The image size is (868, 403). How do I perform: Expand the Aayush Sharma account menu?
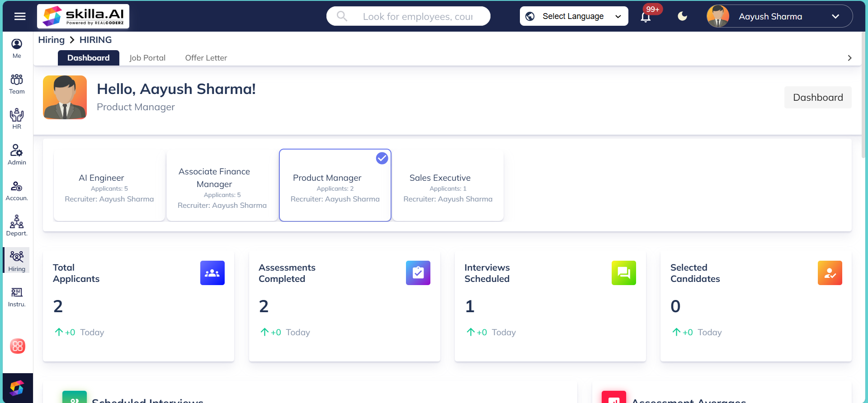click(780, 16)
